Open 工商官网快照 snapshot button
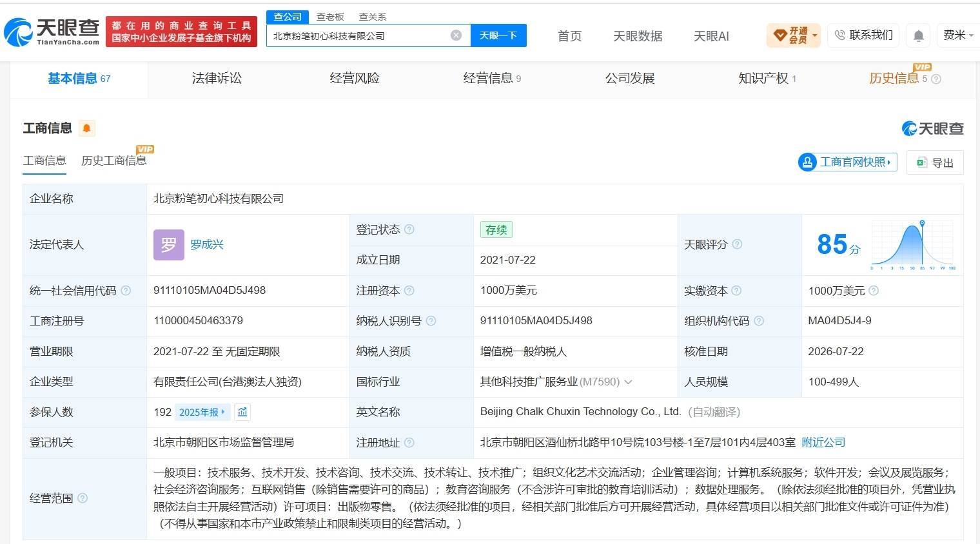This screenshot has height=544, width=980. (848, 162)
